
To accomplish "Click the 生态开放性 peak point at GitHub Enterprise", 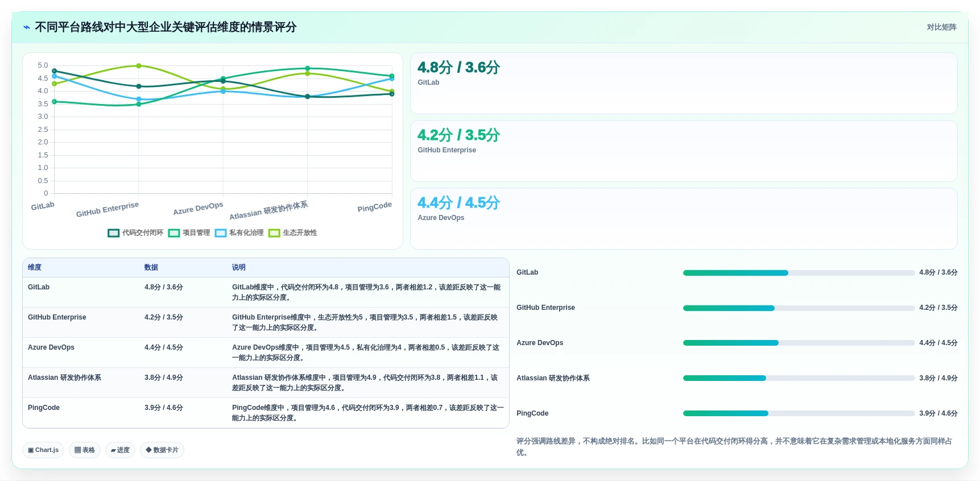I will pos(139,66).
